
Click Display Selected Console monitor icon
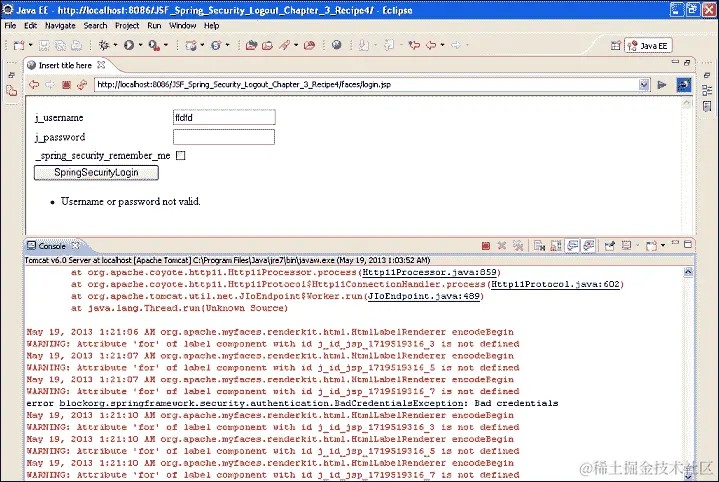pos(626,246)
